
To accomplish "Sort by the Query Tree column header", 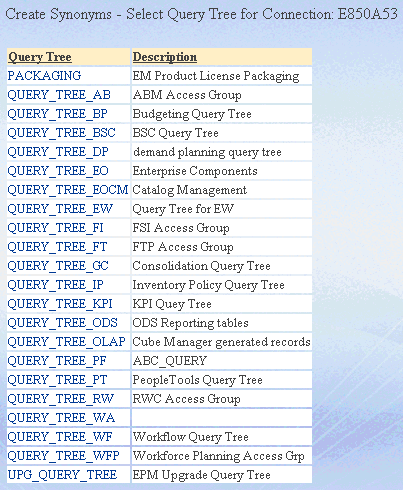I will pyautogui.click(x=40, y=57).
